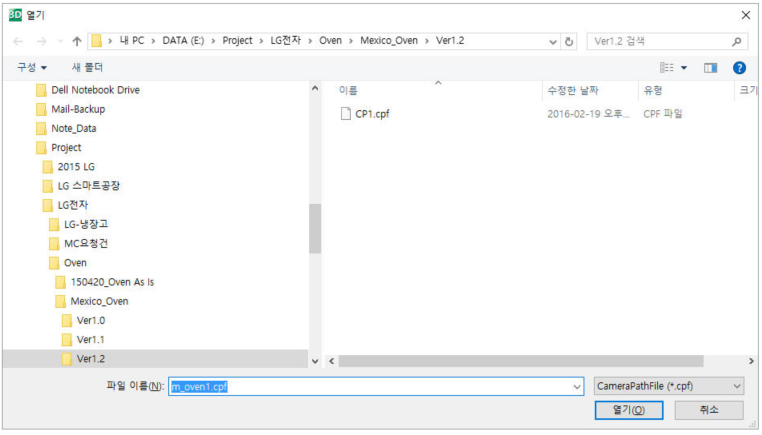The width and height of the screenshot is (762, 435).
Task: Click the Up one level arrow icon
Action: click(x=77, y=41)
